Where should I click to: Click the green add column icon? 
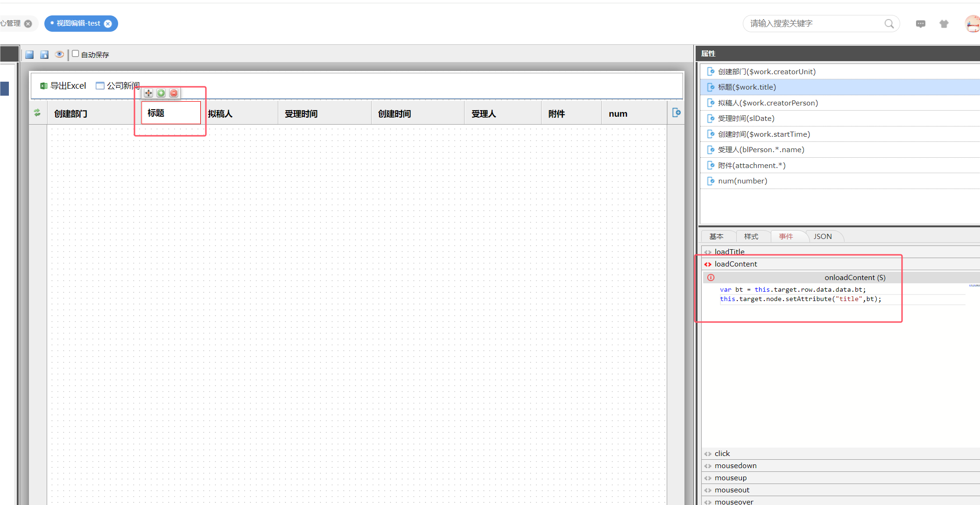click(x=161, y=93)
